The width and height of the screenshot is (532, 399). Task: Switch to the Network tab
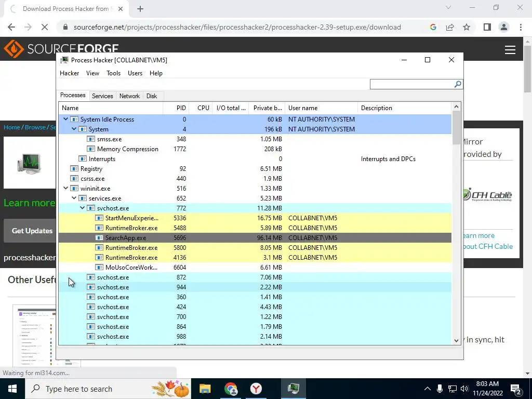pos(129,96)
